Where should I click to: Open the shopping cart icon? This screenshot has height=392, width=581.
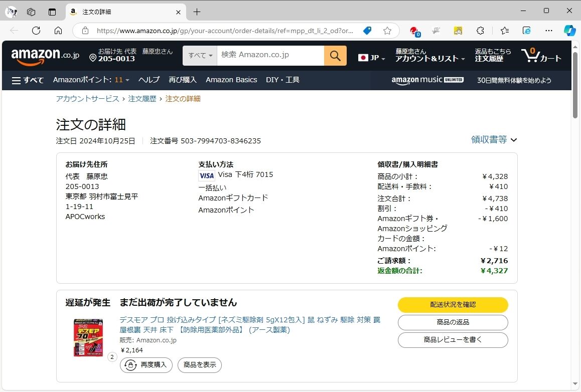pos(541,56)
